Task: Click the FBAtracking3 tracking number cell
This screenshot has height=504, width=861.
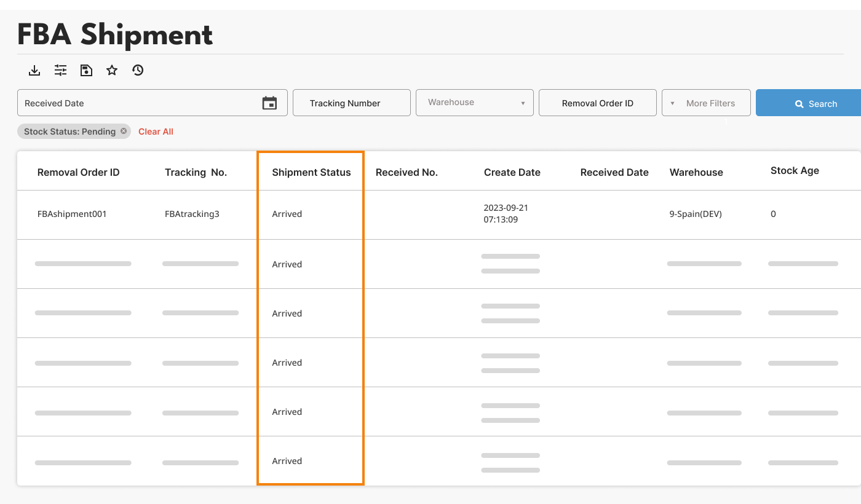Action: click(192, 214)
